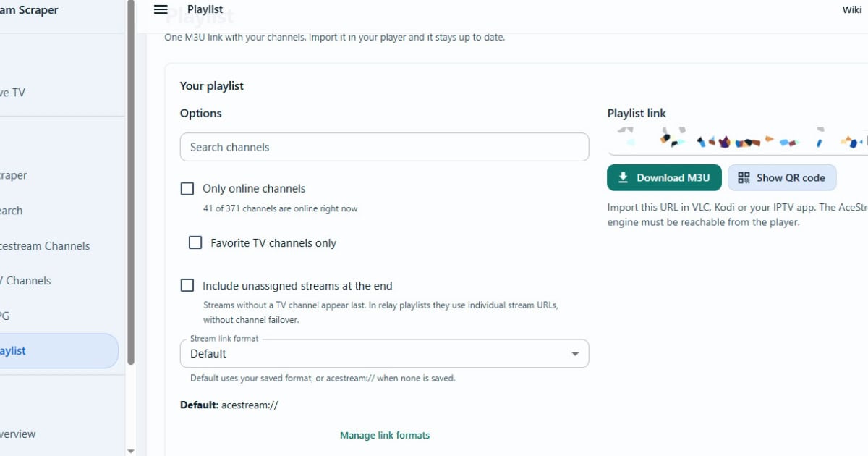The image size is (868, 456).
Task: Focus the Search channels field
Action: 384,147
